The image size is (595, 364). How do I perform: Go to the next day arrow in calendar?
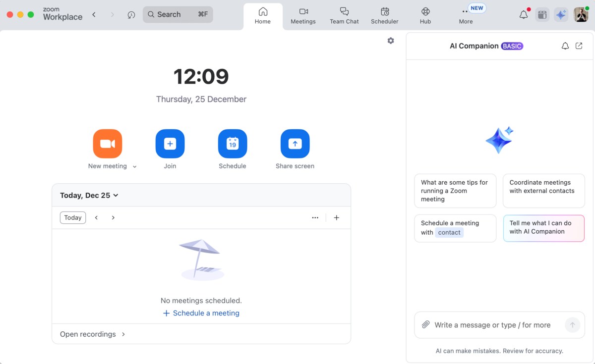tap(113, 217)
